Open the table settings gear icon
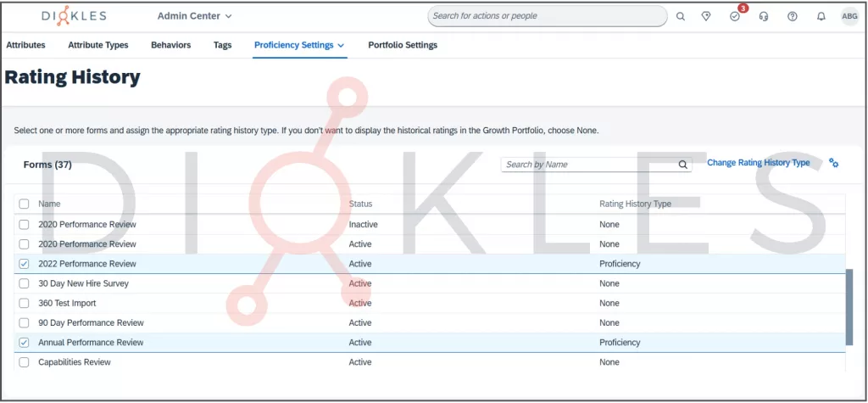 pyautogui.click(x=833, y=164)
